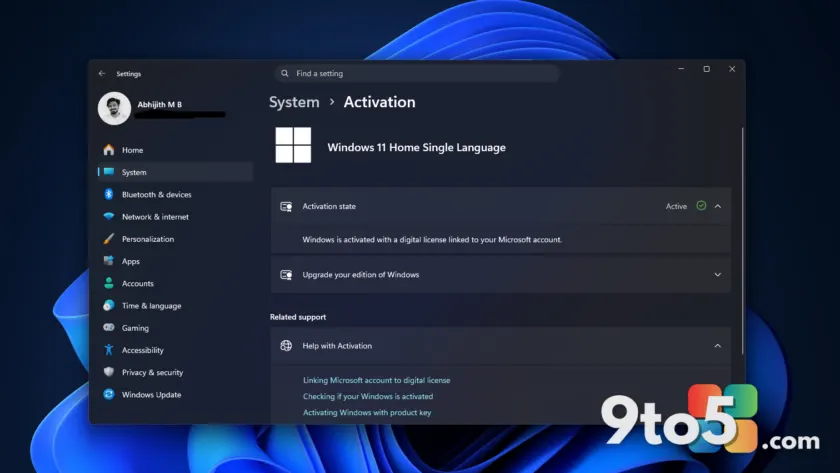The height and width of the screenshot is (473, 840).
Task: Click the Help with Activation globe icon
Action: 286,346
